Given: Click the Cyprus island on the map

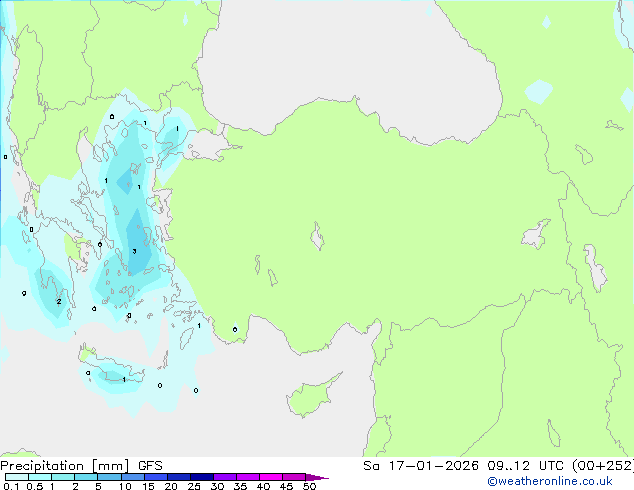Looking at the screenshot, I should click(313, 396).
